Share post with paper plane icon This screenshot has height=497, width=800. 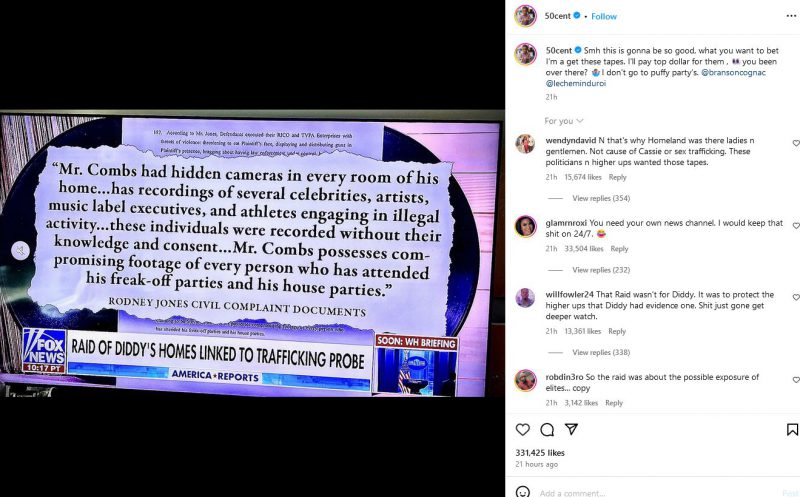tap(571, 429)
